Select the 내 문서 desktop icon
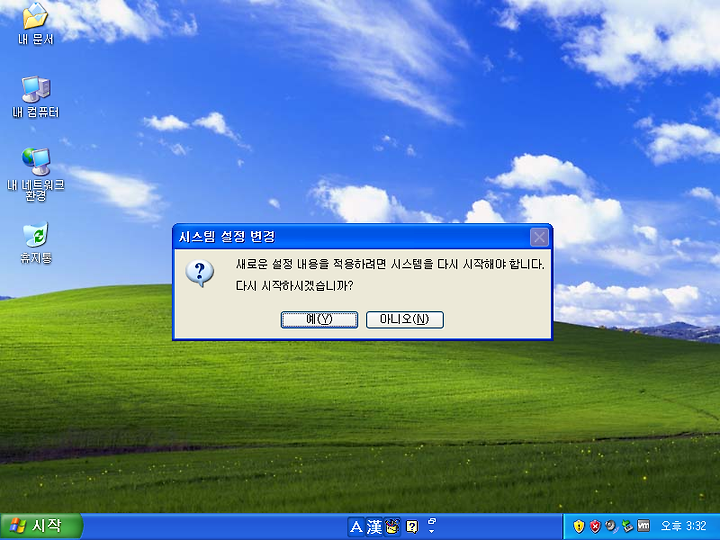 coord(36,23)
